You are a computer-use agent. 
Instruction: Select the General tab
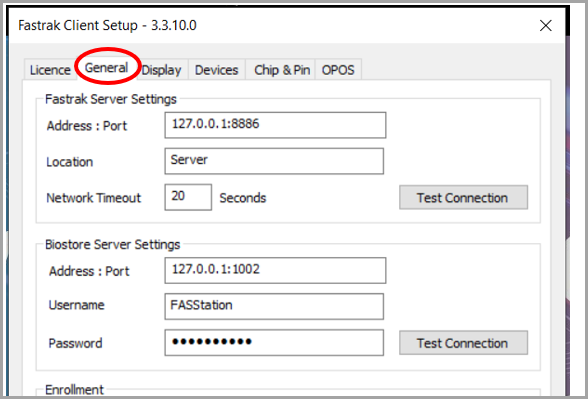[106, 68]
